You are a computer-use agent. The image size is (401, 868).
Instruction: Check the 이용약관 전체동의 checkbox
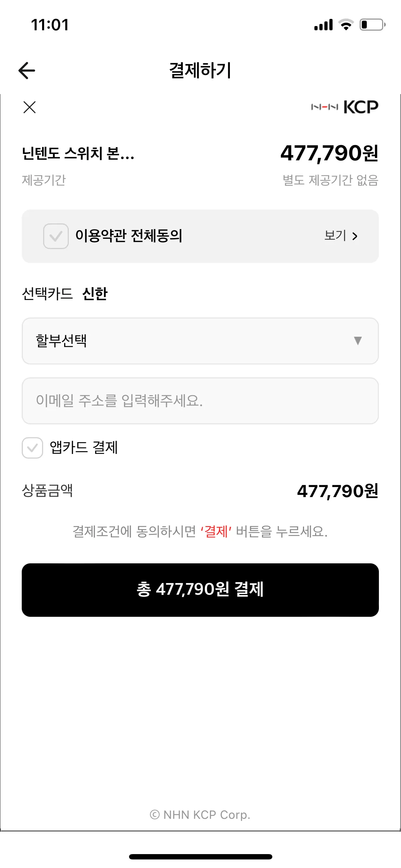56,236
